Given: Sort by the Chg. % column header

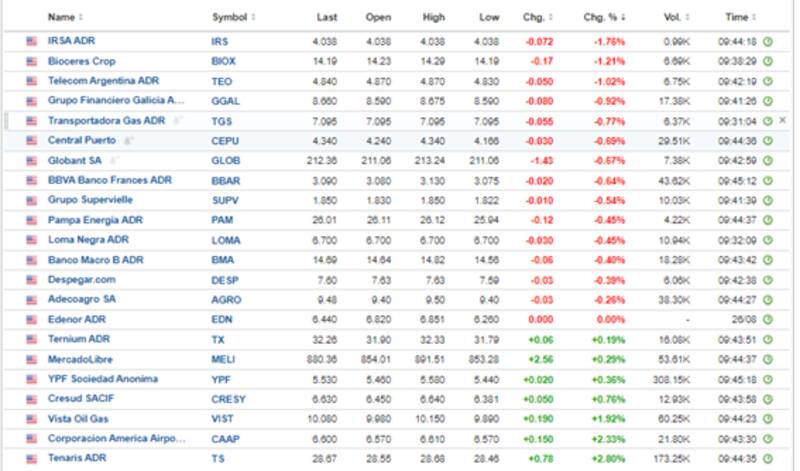Looking at the screenshot, I should point(605,17).
